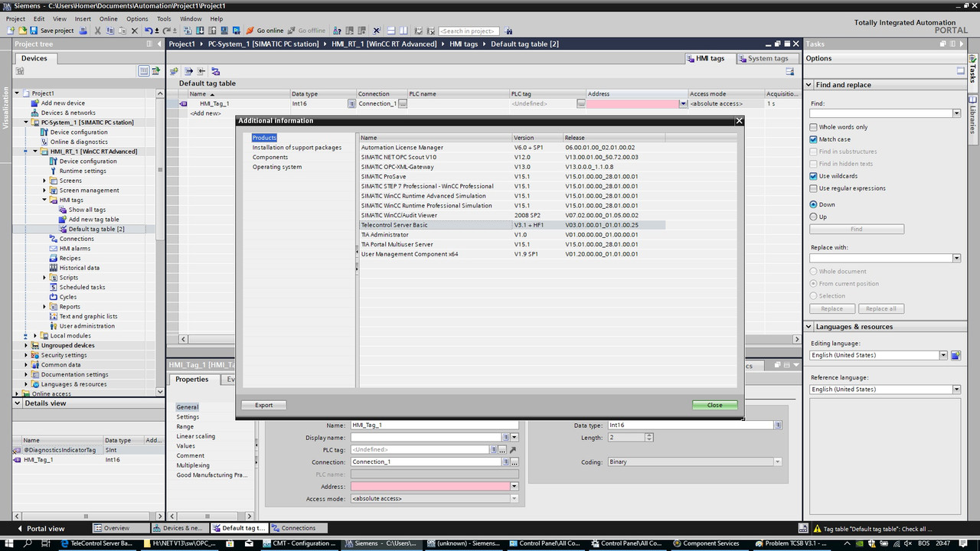Click the editing language settings icon
This screenshot has height=551, width=980.
coord(955,355)
